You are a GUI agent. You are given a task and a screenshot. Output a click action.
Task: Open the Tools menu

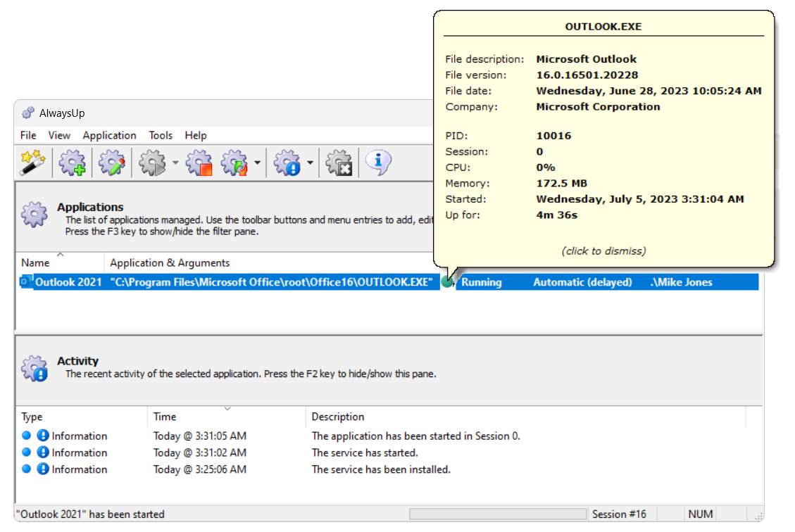[x=161, y=135]
